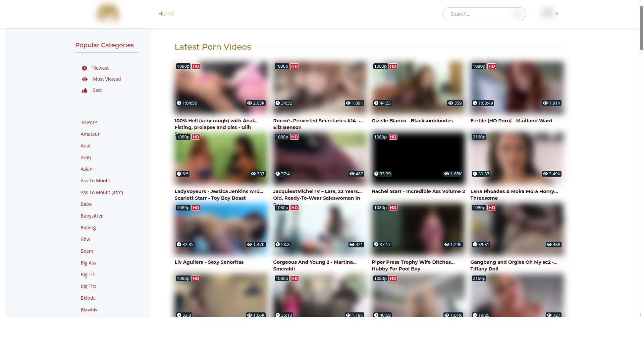Go to the Babysitter category
The width and height of the screenshot is (644, 362).
(x=92, y=216)
